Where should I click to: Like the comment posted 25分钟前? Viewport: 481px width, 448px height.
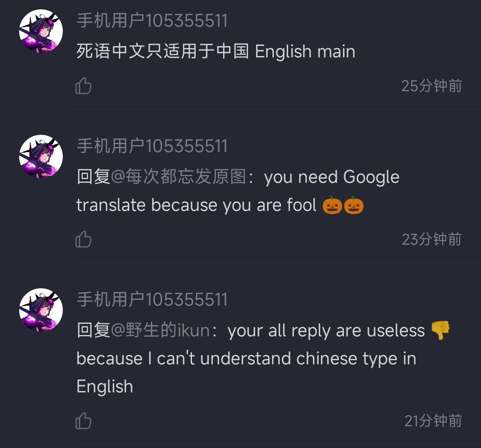[83, 86]
